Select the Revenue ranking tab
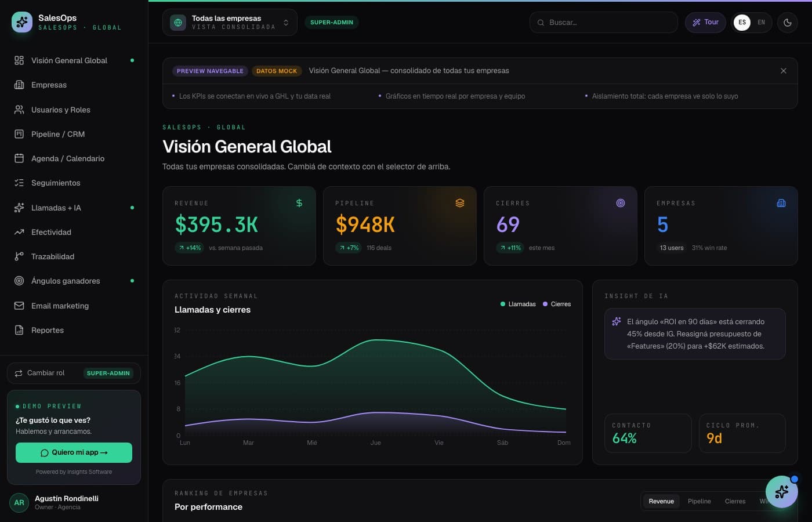The width and height of the screenshot is (812, 522). [x=661, y=501]
